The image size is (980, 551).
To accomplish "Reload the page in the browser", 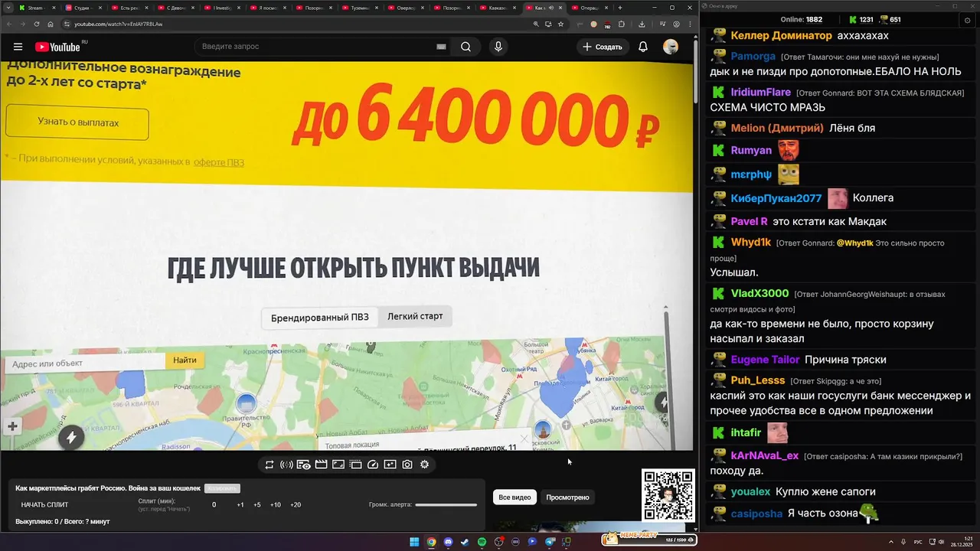I will 37,24.
